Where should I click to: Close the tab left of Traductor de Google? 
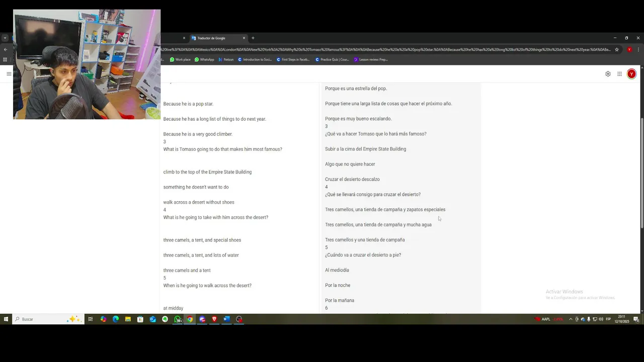tap(184, 38)
